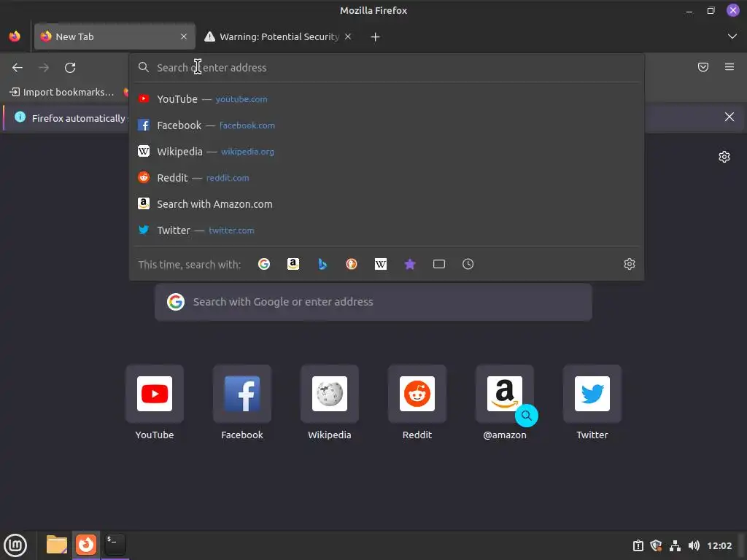Viewport: 747px width, 560px height.
Task: Open the Firefox hamburger application menu
Action: click(x=729, y=67)
